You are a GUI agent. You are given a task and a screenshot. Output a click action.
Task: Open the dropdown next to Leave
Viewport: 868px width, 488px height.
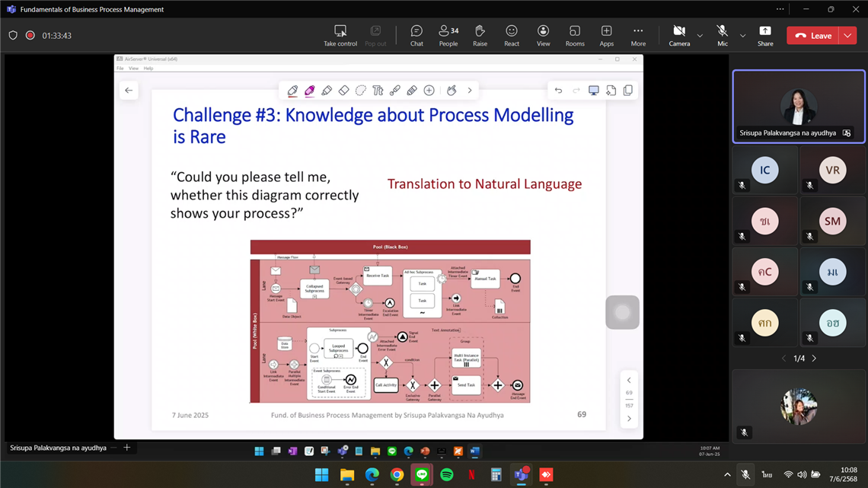[847, 36]
